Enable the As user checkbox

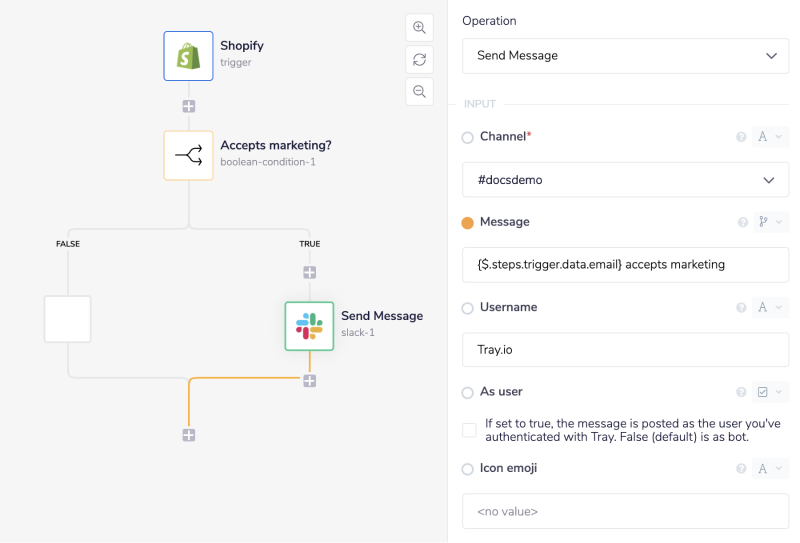469,430
